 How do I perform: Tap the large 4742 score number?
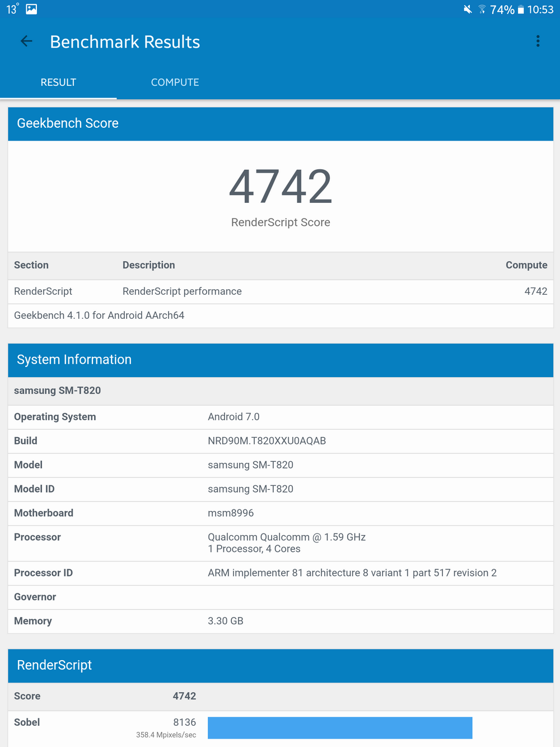coord(281,187)
